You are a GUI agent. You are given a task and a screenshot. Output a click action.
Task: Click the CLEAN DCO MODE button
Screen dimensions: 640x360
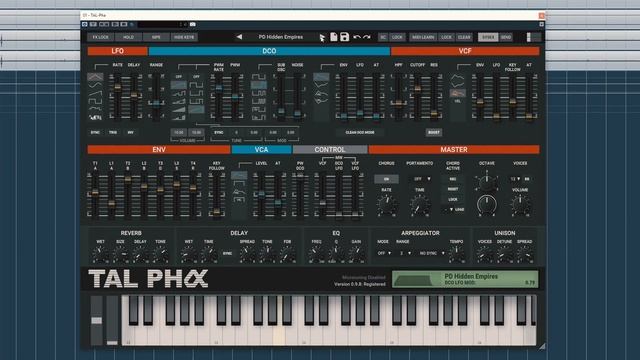pos(360,132)
